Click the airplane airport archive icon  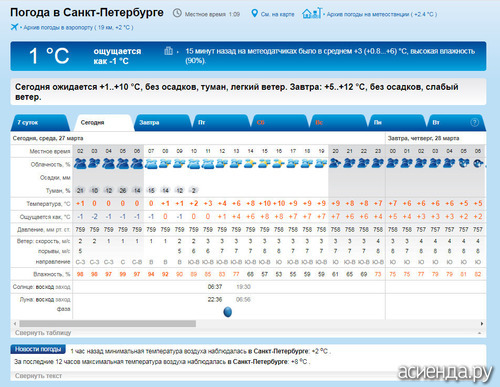tap(14, 27)
